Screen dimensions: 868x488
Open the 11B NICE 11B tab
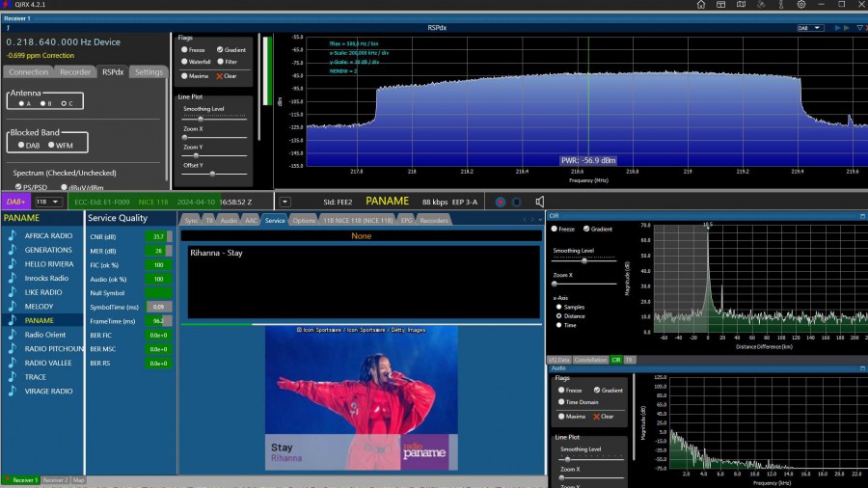click(358, 220)
